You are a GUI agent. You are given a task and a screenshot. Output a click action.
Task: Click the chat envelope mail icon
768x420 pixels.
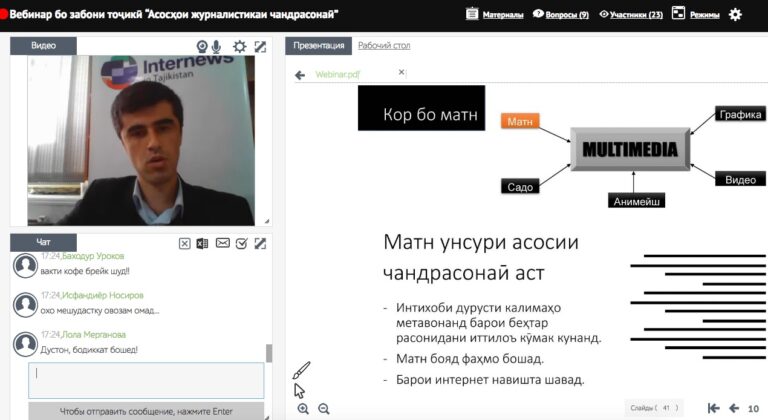222,243
